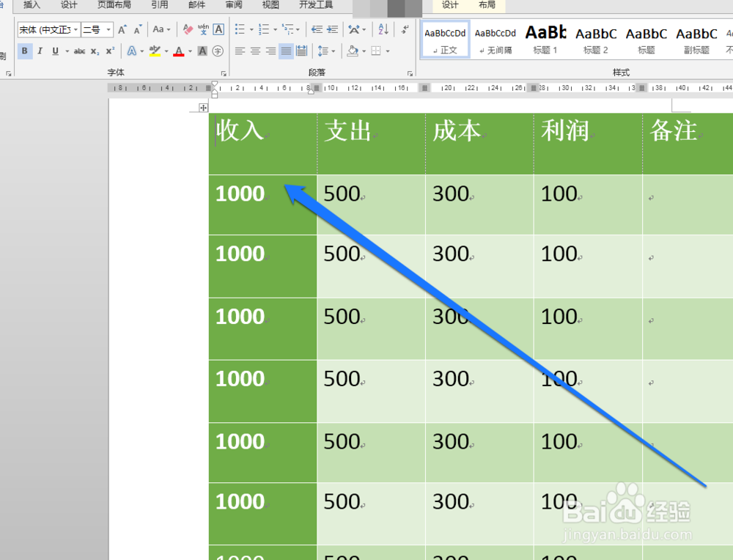Open the bullet list dropdown arrow
This screenshot has width=733, height=560.
[251, 29]
